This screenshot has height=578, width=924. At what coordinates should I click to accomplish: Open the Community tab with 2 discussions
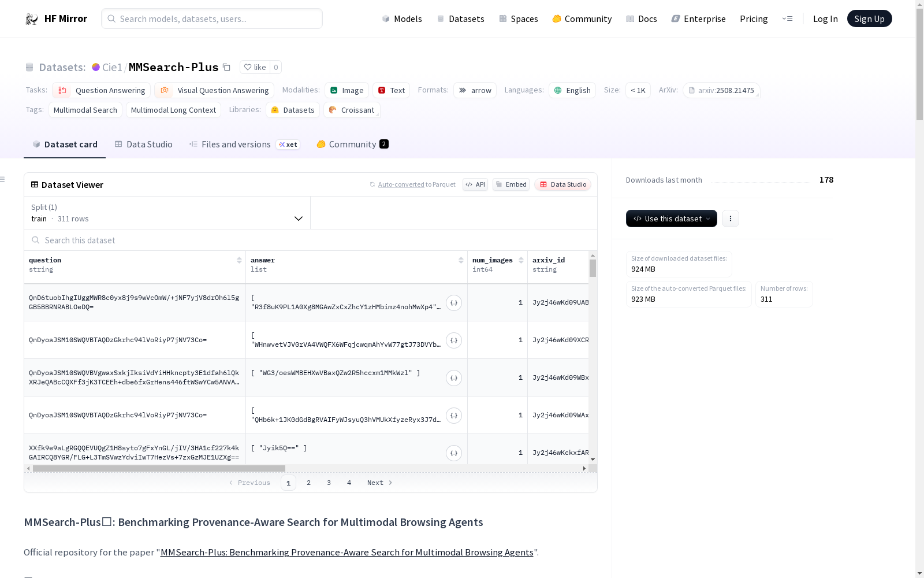352,144
